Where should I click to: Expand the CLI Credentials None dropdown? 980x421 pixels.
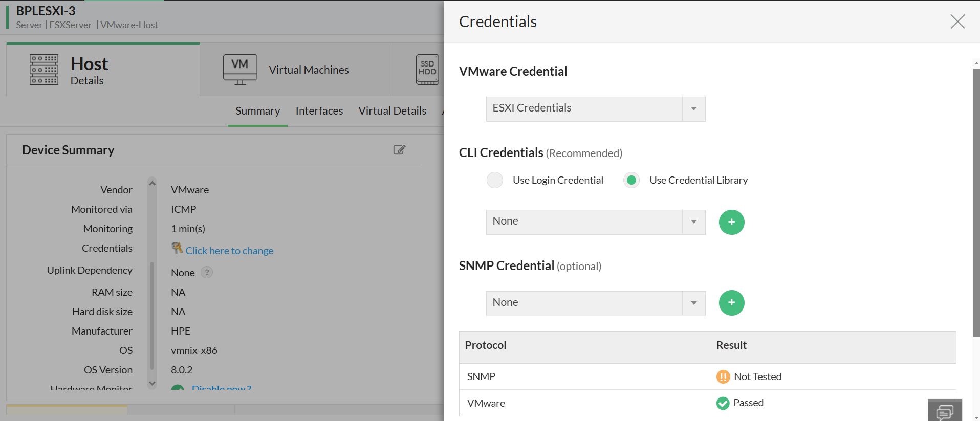point(595,222)
